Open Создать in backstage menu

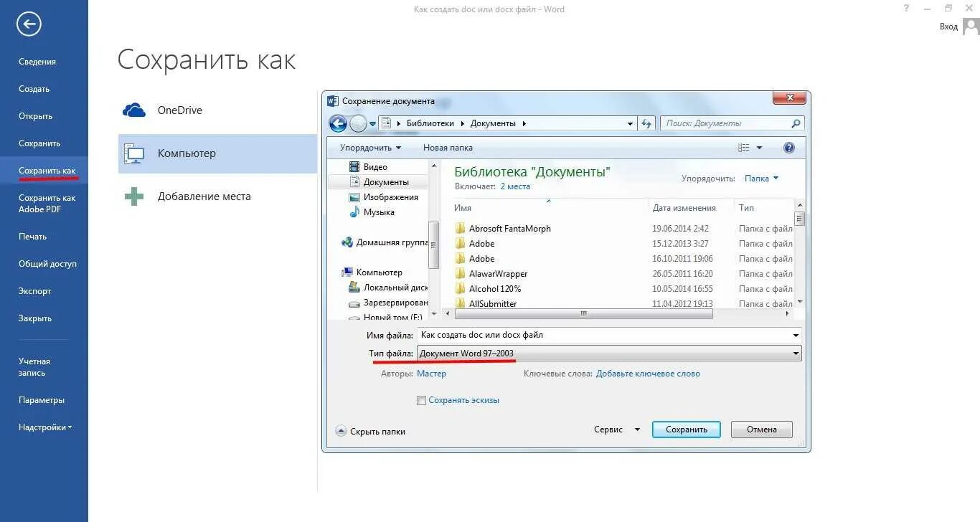[34, 89]
